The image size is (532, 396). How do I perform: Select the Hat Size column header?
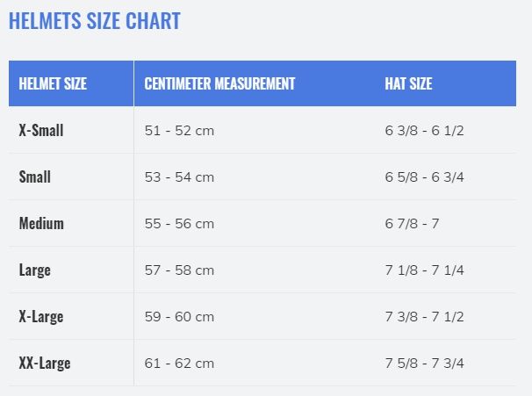408,83
